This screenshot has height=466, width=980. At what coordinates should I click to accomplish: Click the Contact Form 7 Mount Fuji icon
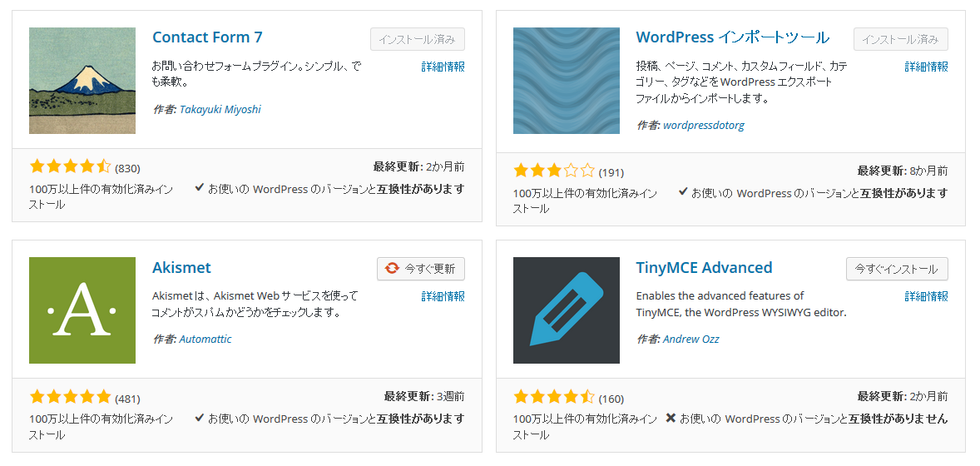pyautogui.click(x=82, y=81)
